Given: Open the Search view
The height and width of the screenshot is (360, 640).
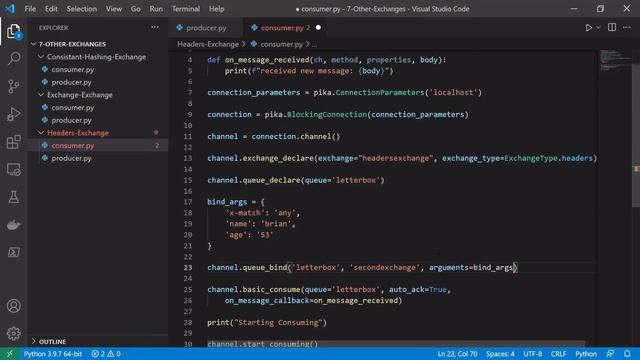Looking at the screenshot, I should click(x=13, y=58).
